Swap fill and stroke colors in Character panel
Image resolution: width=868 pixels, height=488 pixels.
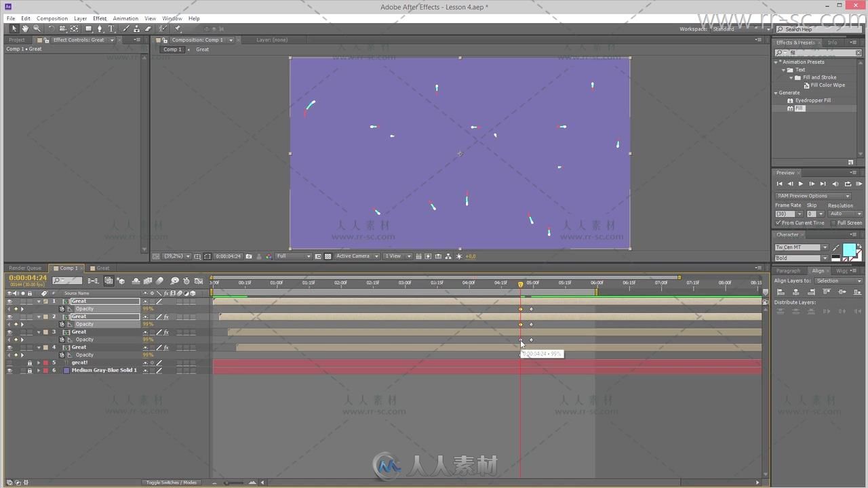(859, 247)
